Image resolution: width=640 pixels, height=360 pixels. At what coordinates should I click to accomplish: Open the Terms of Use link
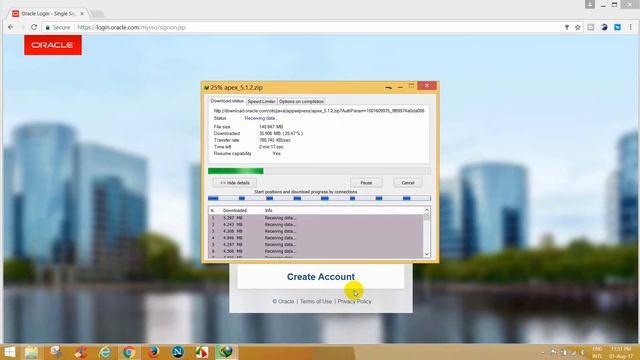316,301
